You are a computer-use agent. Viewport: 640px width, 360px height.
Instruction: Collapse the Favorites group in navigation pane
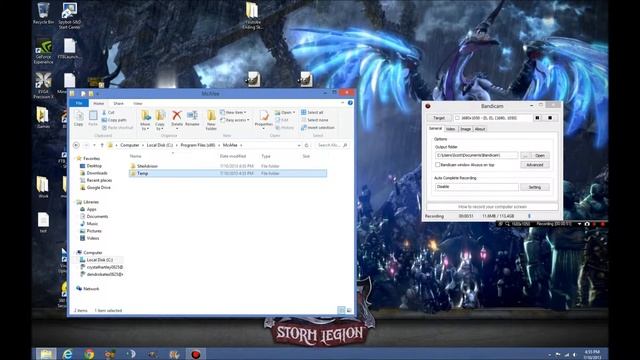pyautogui.click(x=75, y=158)
